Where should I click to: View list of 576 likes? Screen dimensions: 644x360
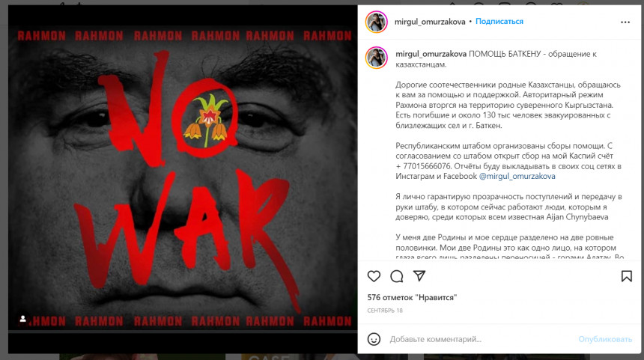tap(412, 297)
